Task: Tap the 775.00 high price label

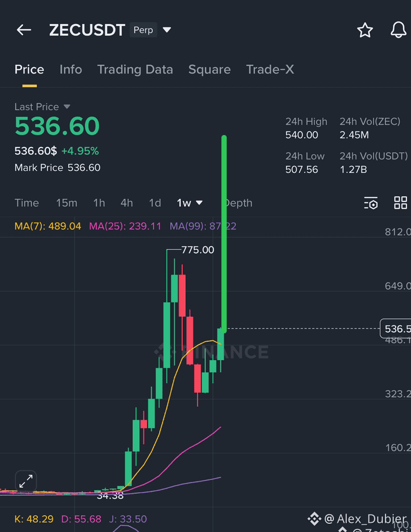Action: click(x=198, y=250)
